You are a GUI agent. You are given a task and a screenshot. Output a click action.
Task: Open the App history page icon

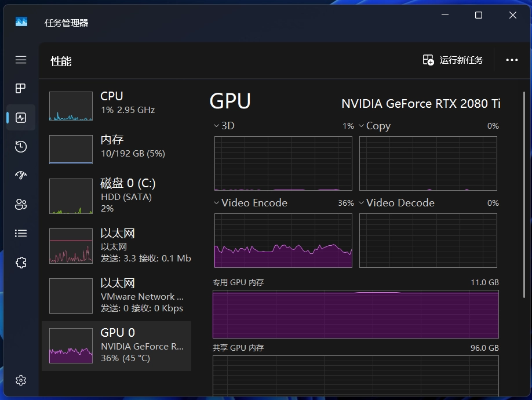21,147
